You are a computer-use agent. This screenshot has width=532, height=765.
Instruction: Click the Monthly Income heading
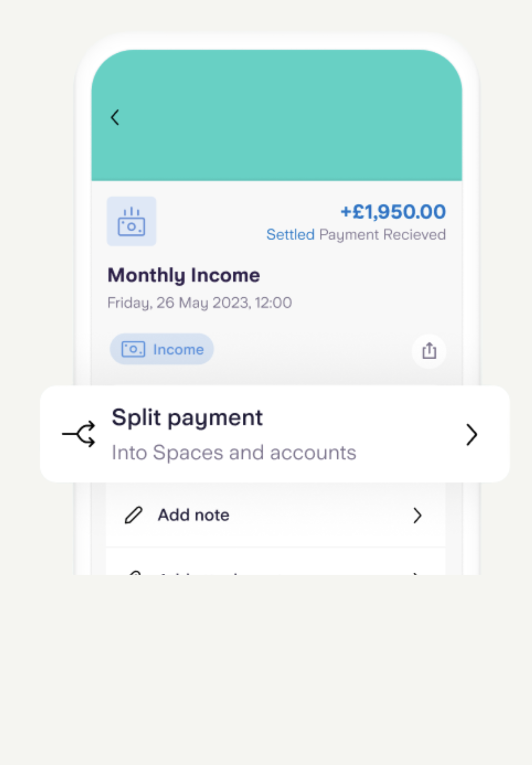184,275
